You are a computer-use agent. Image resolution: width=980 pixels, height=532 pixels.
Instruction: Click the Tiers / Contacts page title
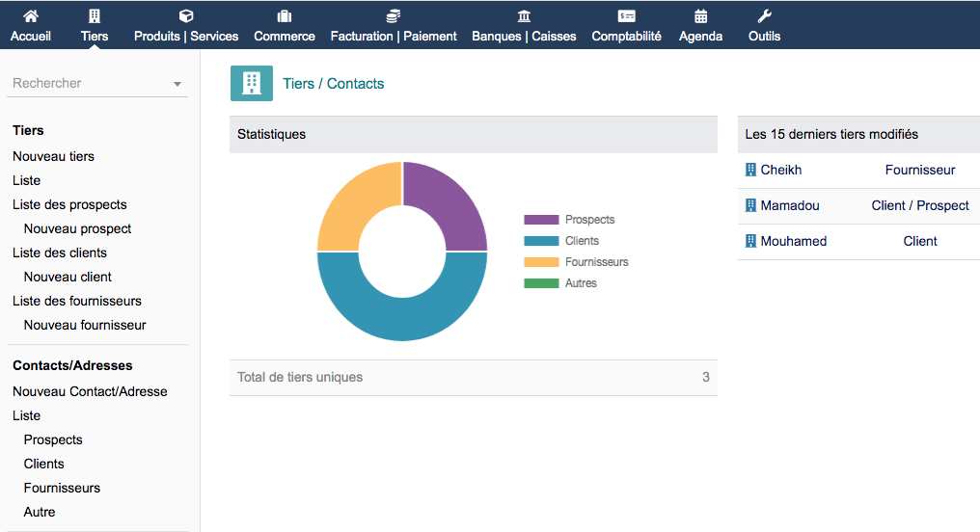pos(333,84)
